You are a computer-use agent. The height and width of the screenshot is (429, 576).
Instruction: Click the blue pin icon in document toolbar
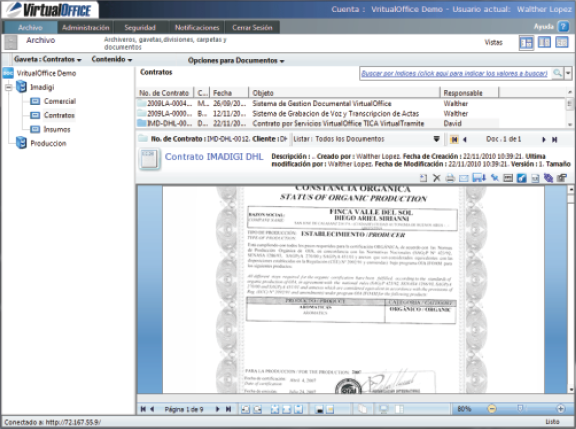tap(495, 178)
